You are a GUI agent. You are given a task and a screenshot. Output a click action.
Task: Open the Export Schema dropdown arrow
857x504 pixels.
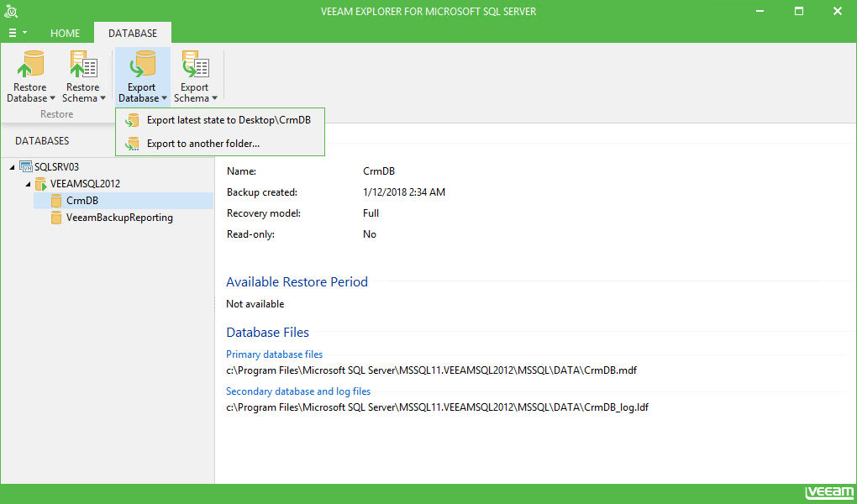[214, 98]
